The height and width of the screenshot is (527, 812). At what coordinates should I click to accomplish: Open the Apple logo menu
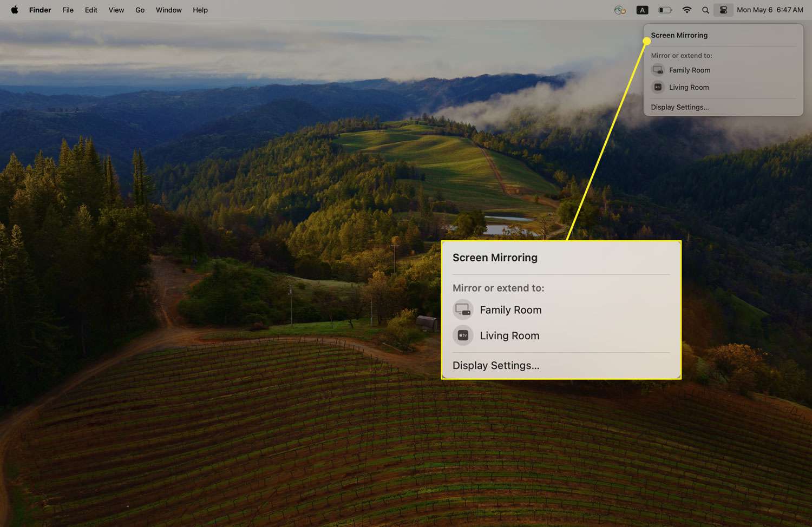tap(15, 10)
